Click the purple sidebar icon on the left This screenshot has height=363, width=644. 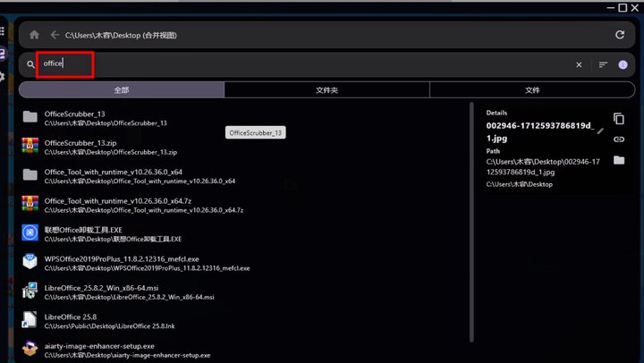pos(3,54)
